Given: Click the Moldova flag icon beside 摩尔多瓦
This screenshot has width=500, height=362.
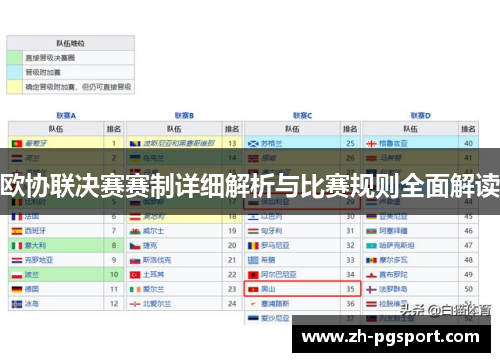Looking at the screenshot, I should [x=371, y=260].
